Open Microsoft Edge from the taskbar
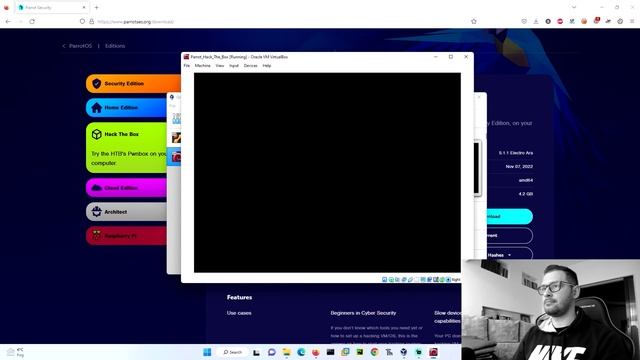This screenshot has width=640, height=360. pos(301,352)
